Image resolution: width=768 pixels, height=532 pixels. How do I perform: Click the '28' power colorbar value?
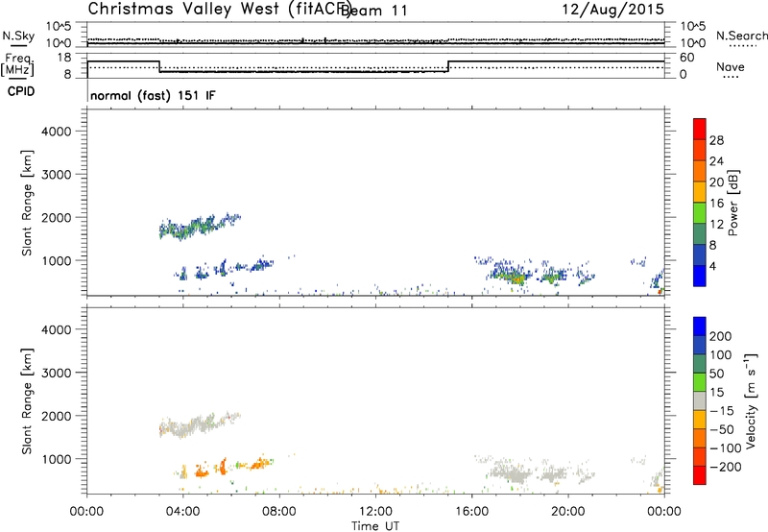pyautogui.click(x=716, y=140)
